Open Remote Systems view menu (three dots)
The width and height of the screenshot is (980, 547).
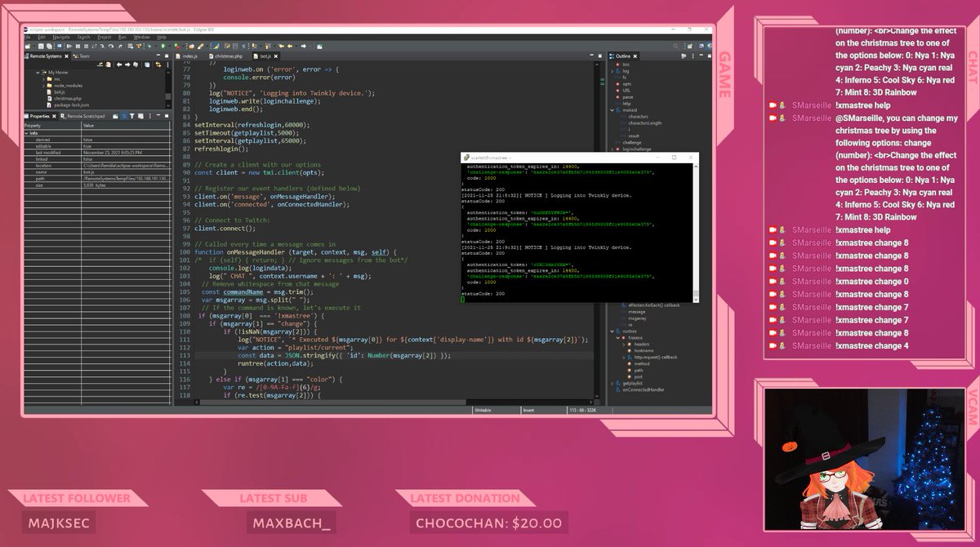[167, 64]
